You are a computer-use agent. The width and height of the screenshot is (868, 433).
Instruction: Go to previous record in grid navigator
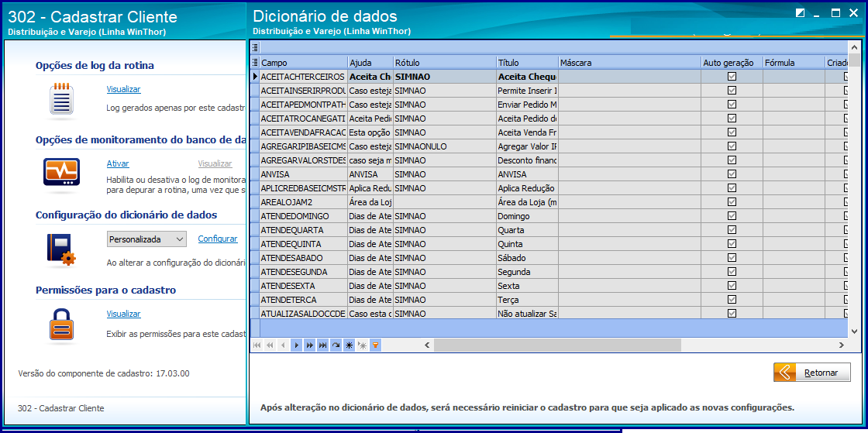284,345
